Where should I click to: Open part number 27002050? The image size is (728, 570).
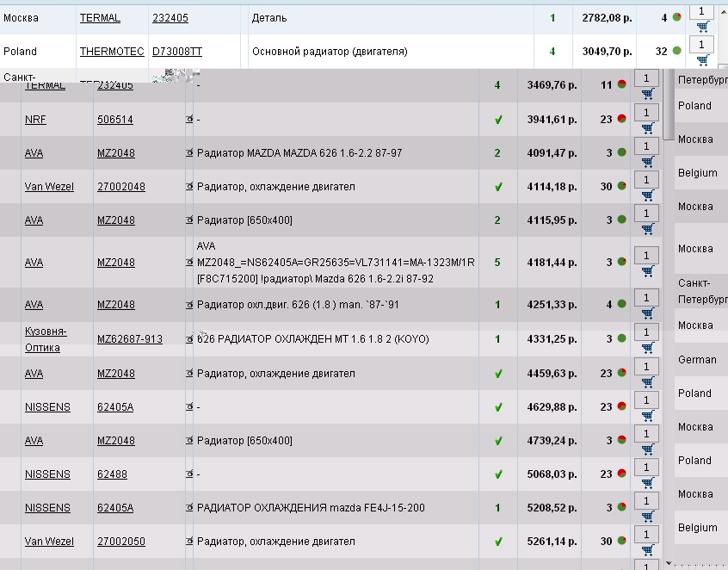(121, 542)
